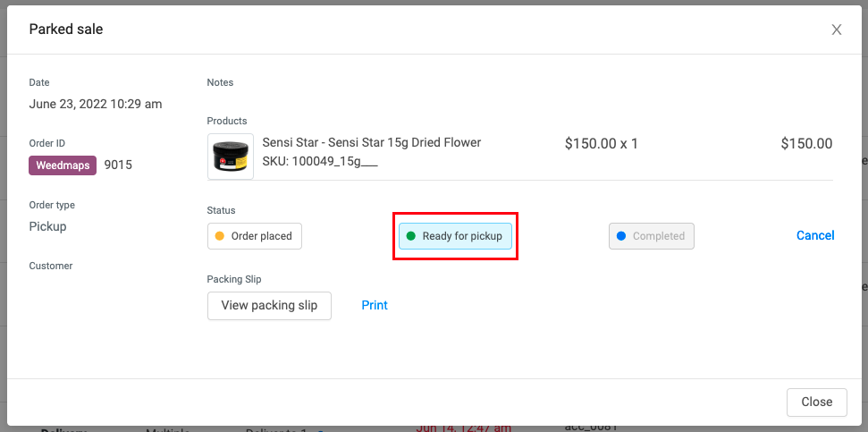Click the Customer field label
Viewport: 868px width, 432px height.
tap(51, 266)
